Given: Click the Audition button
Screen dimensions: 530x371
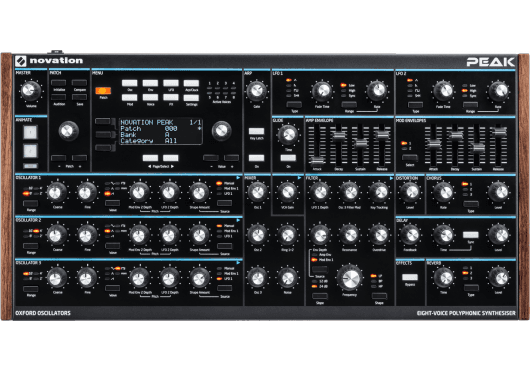Looking at the screenshot, I should point(58,97).
